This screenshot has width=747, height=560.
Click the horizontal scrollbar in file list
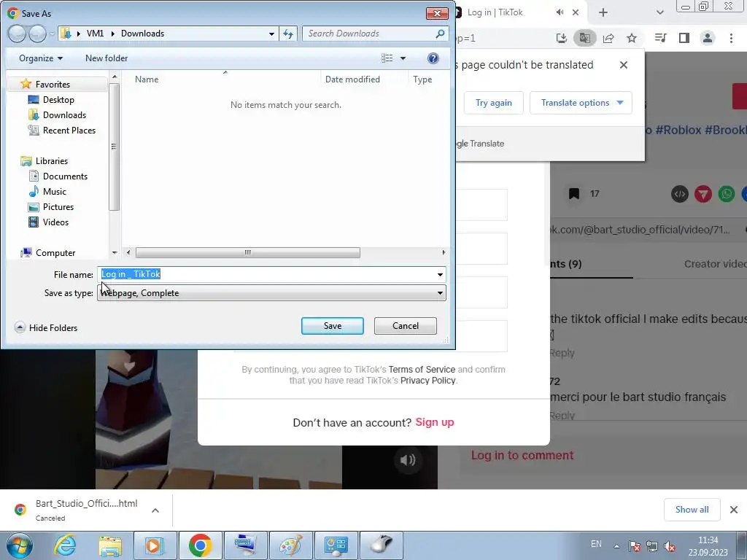tap(248, 252)
